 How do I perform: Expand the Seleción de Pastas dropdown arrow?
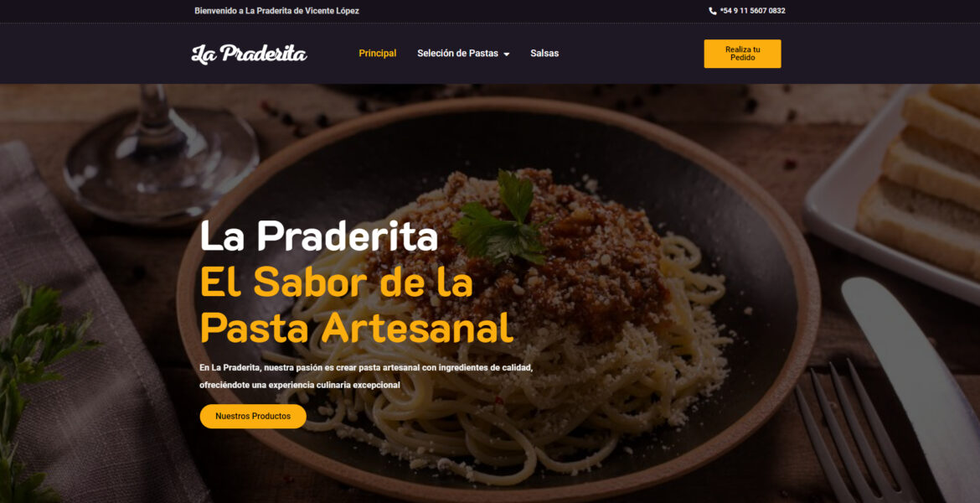pos(506,54)
